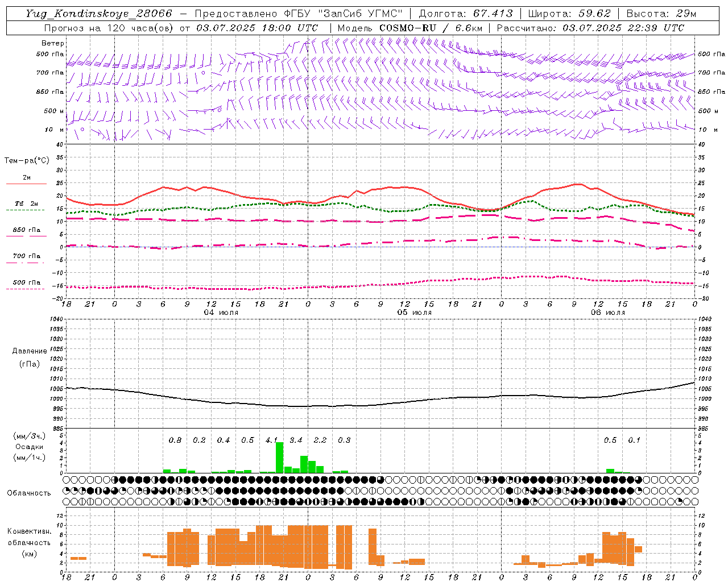Click the Тем-ра(°C) axis label
The width and height of the screenshot is (728, 582).
pos(27,161)
